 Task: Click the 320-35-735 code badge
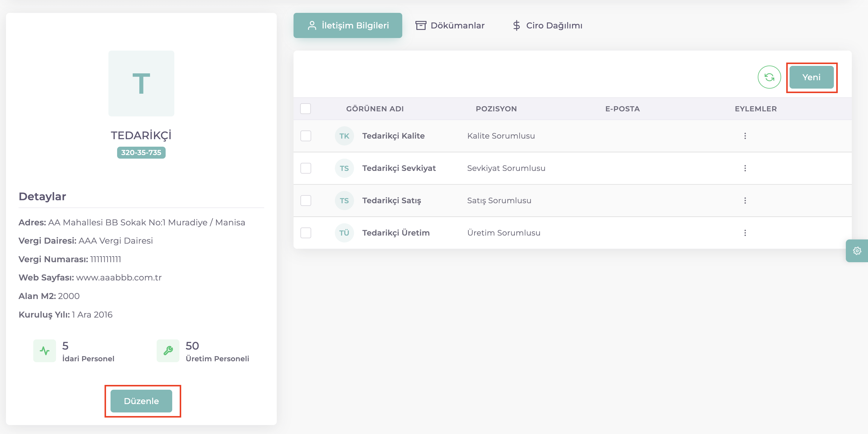(141, 153)
